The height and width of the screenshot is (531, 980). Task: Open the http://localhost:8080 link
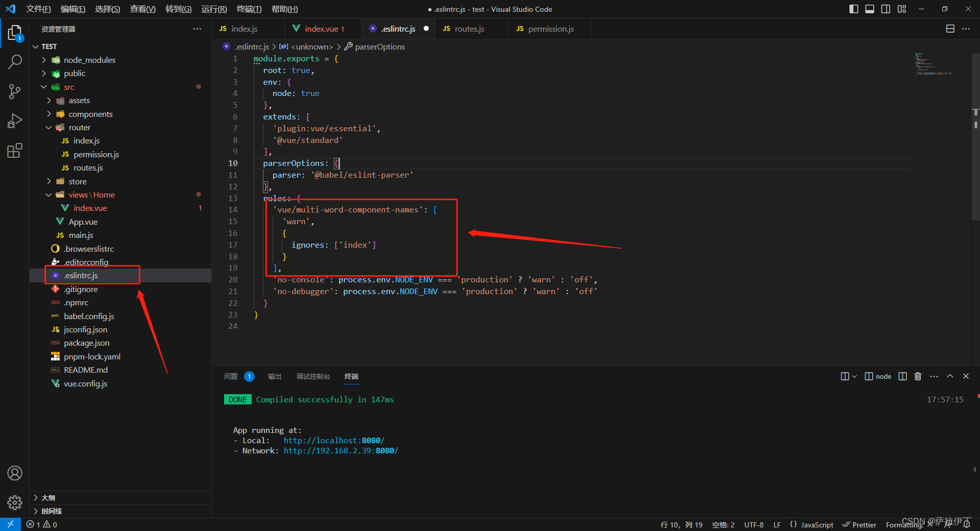pos(334,440)
